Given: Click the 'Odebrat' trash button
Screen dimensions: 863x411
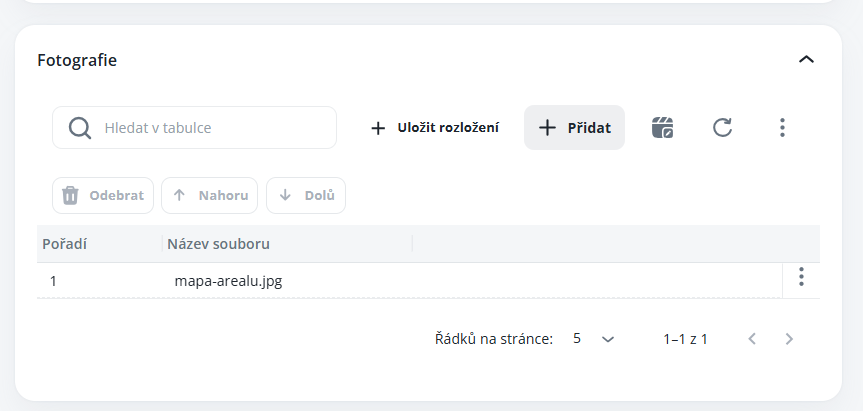Looking at the screenshot, I should point(103,196).
